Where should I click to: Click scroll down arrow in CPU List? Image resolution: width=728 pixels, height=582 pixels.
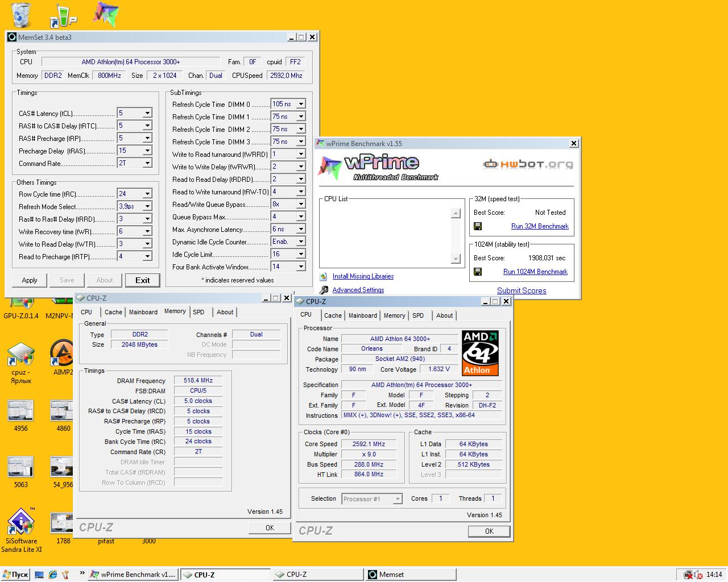point(455,259)
